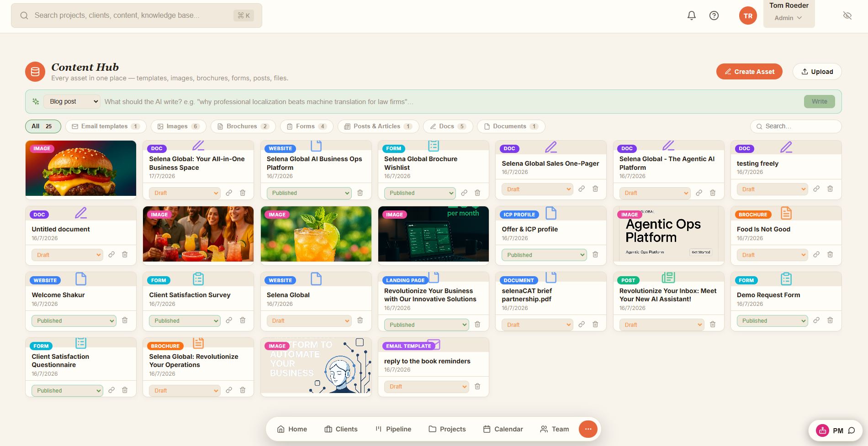Screen dimensions: 868x446
Task: Open the burger image thumbnail
Action: 81,168
